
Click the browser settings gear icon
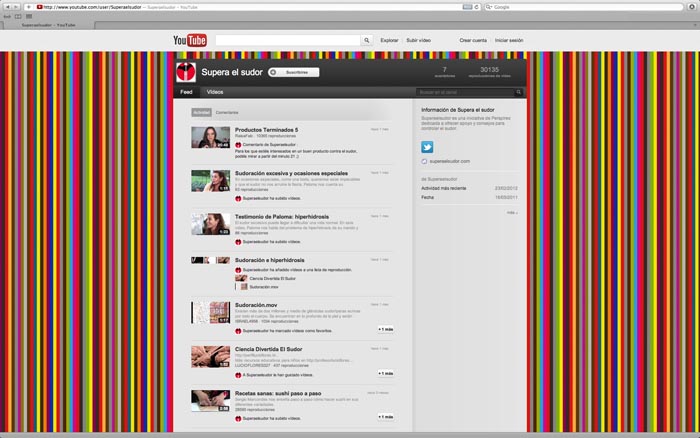click(x=692, y=7)
